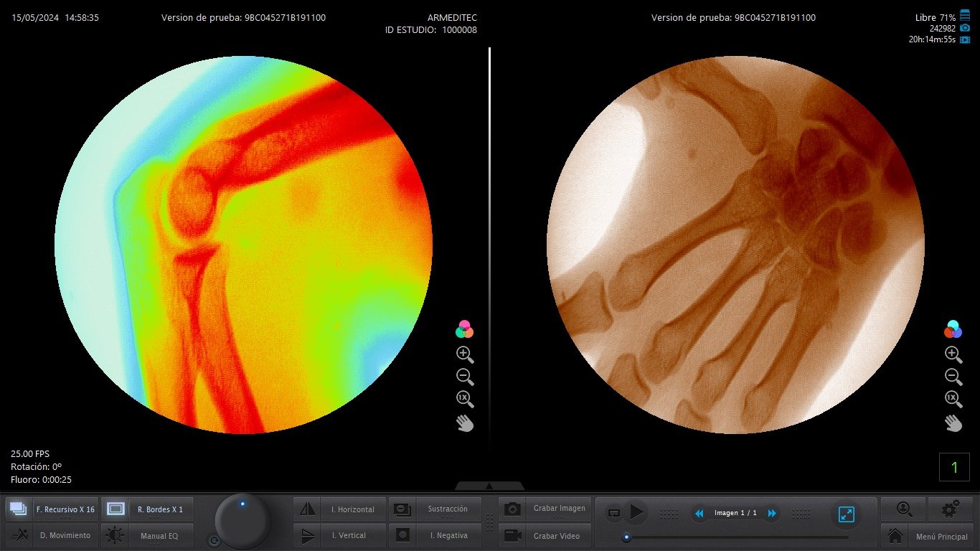Enable I. Negativa inversion mode
Viewport: 980px width, 551px height.
point(449,535)
